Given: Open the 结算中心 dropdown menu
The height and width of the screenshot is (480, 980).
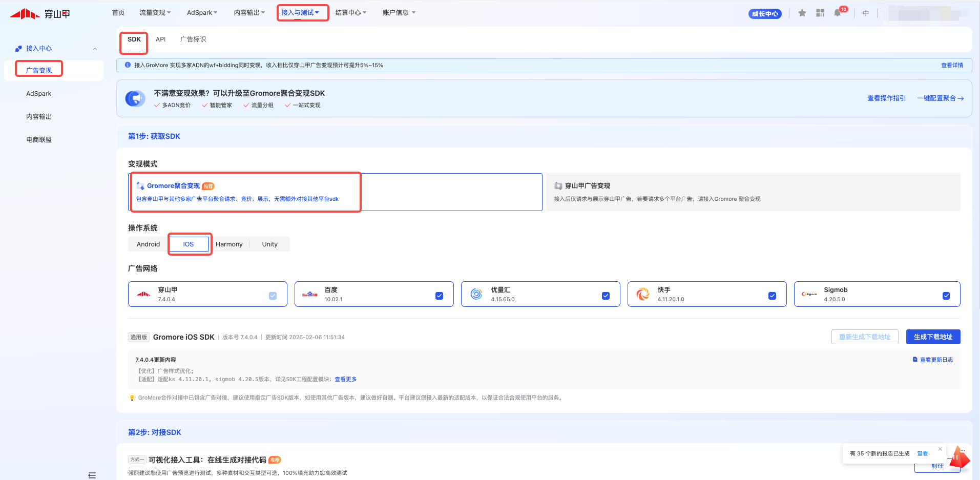Looking at the screenshot, I should (x=351, y=13).
